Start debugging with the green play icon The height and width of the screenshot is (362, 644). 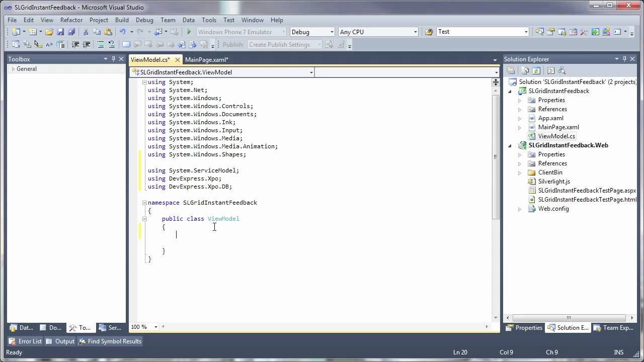(189, 32)
